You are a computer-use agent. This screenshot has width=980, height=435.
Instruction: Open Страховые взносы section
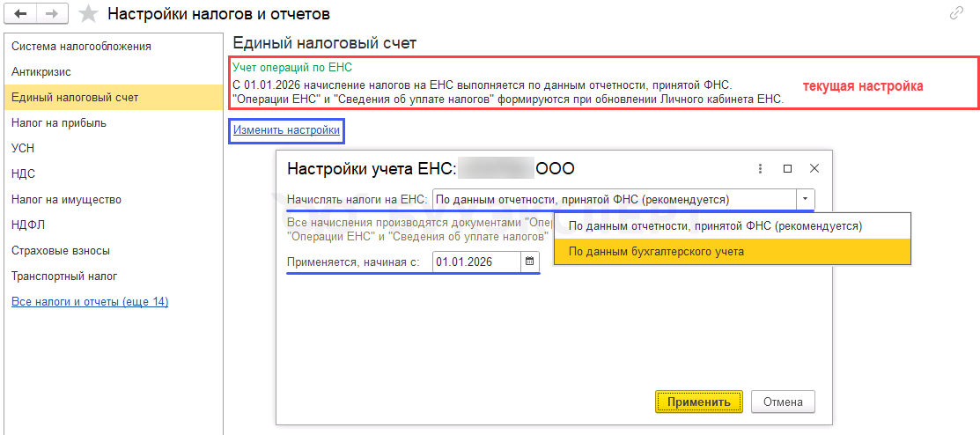114,251
